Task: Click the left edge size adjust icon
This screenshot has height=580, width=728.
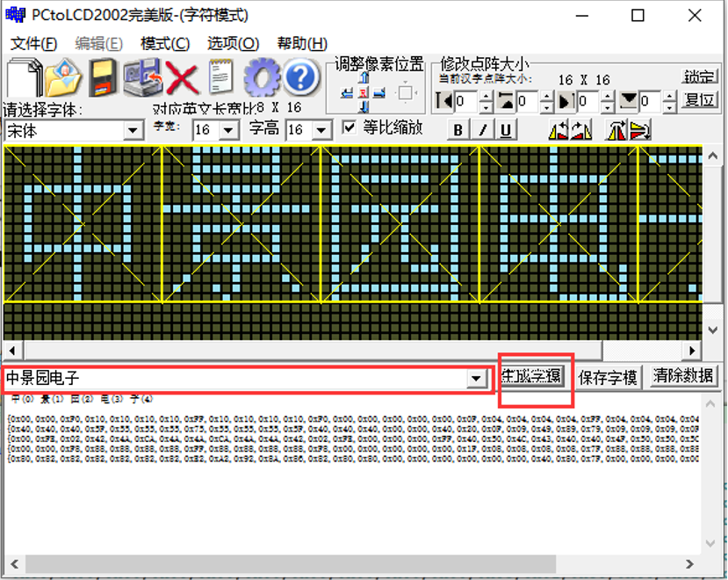Action: pos(443,101)
